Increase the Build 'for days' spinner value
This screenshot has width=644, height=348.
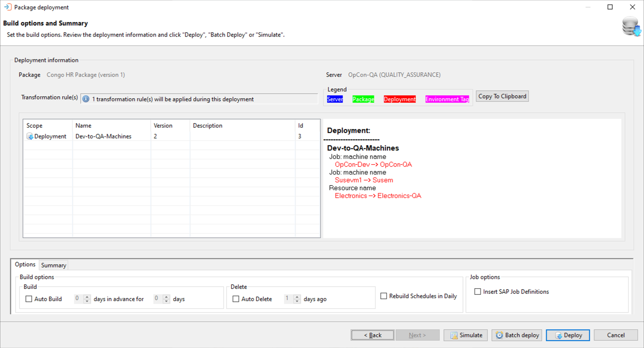(x=166, y=297)
